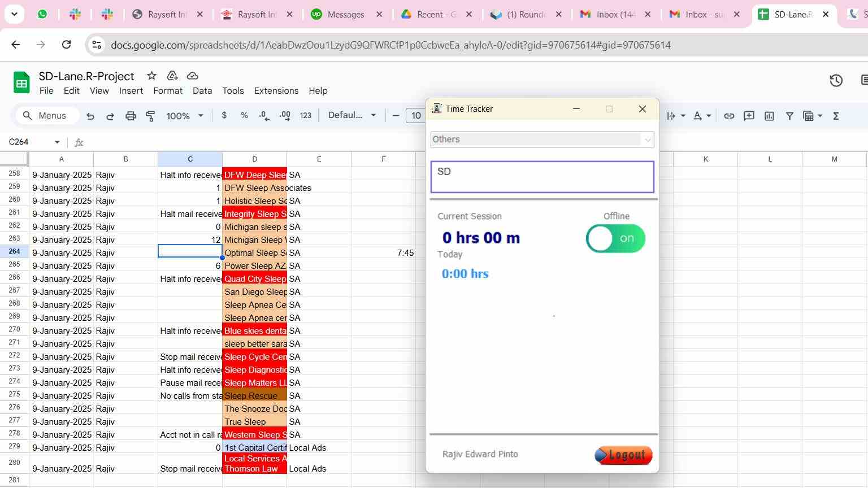Increase decimal places icon
The width and height of the screenshot is (868, 488).
pos(285,115)
